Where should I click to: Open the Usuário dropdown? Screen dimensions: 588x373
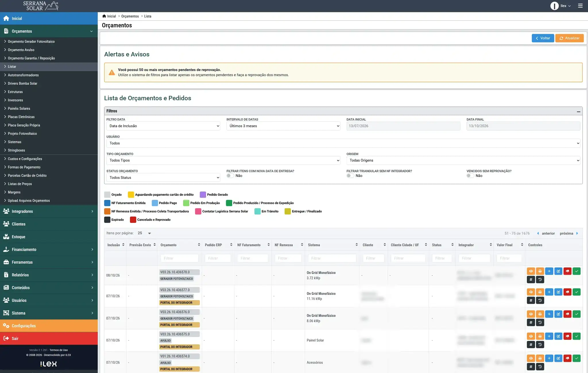click(x=343, y=143)
